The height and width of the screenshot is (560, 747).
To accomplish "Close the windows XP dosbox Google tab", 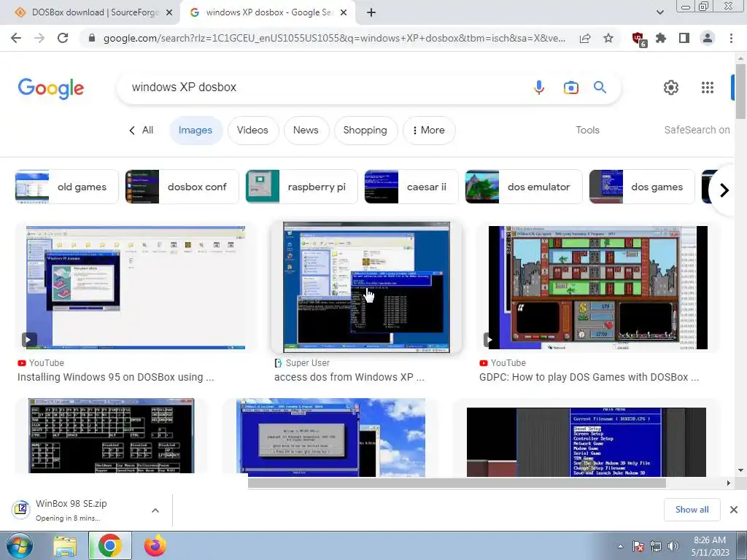I will [x=344, y=13].
